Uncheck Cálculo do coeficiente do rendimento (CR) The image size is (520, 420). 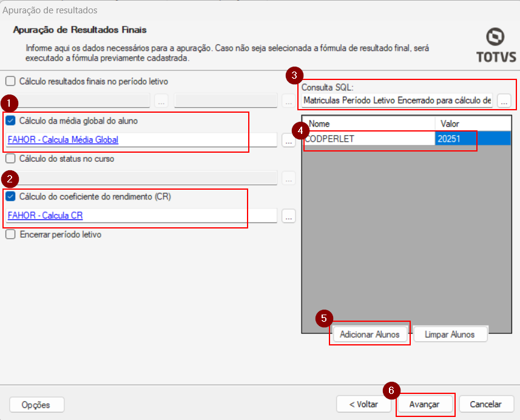[10, 196]
